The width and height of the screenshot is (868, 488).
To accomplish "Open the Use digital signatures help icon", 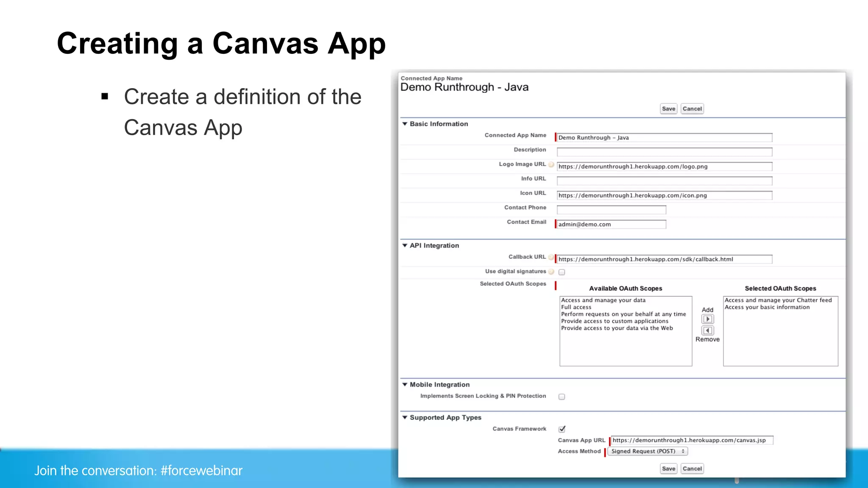I will (x=551, y=272).
